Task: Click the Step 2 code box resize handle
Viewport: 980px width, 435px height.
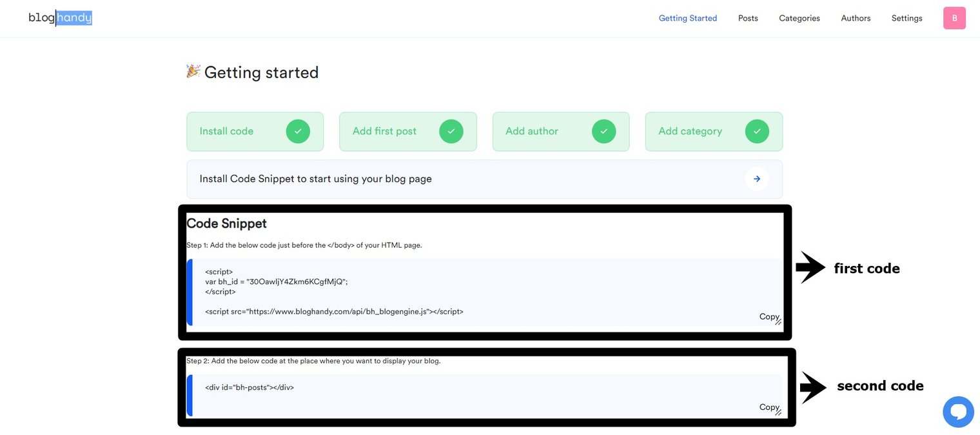Action: pos(779,412)
